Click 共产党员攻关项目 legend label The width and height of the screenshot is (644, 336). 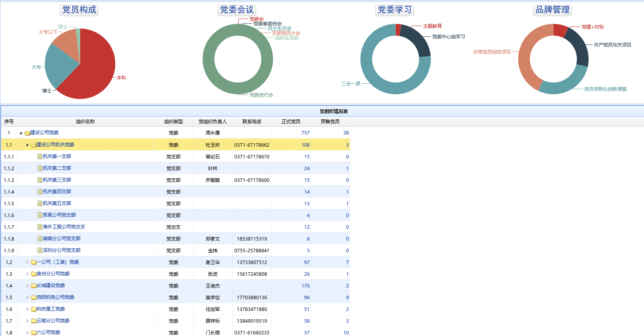612,45
